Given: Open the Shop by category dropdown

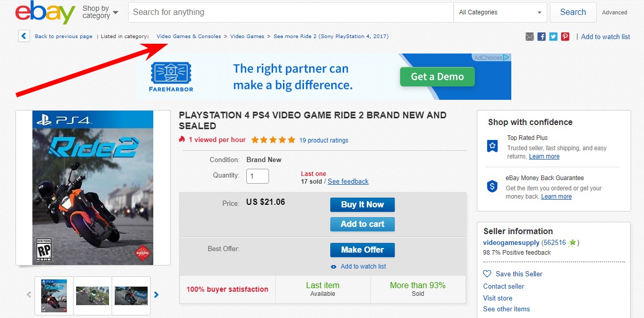Looking at the screenshot, I should [x=100, y=12].
